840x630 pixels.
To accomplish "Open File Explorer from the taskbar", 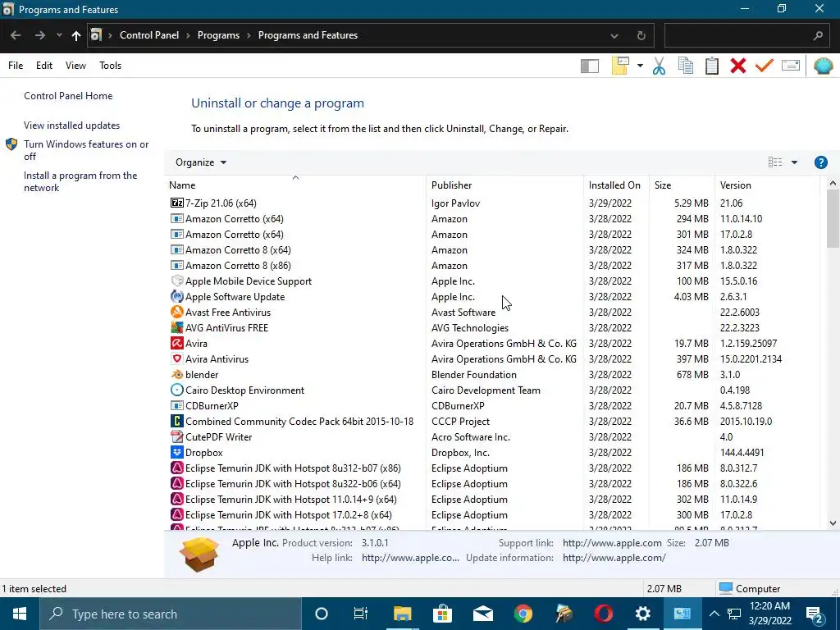I will click(402, 614).
